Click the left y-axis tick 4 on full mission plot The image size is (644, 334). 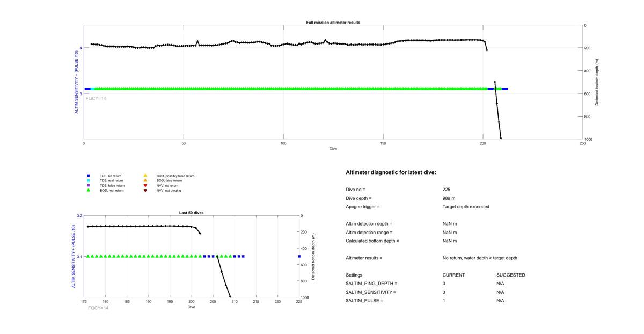pos(80,48)
